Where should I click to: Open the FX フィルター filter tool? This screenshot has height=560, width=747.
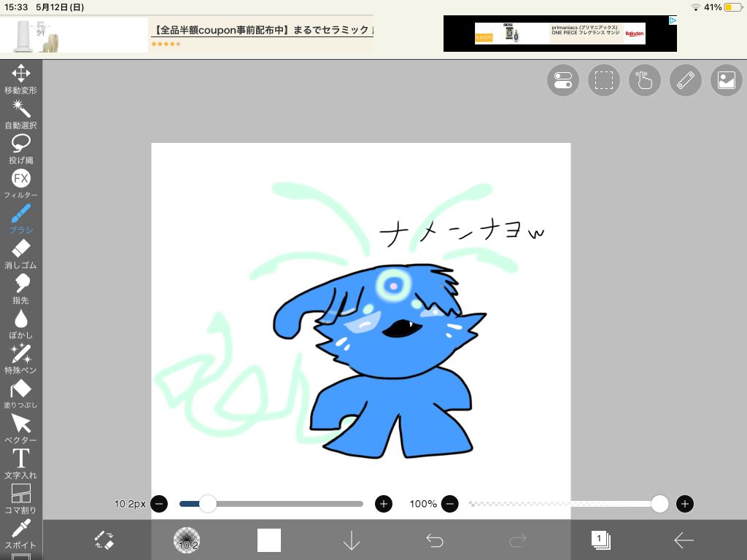pyautogui.click(x=20, y=183)
